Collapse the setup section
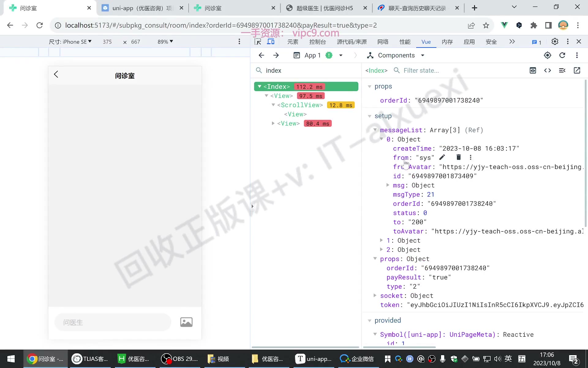 pyautogui.click(x=370, y=116)
